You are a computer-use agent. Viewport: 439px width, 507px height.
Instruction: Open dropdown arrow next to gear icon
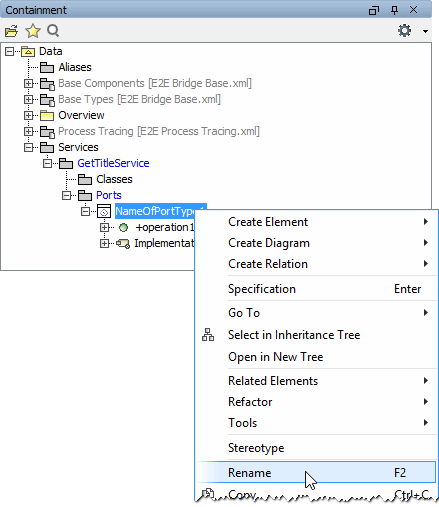click(x=425, y=31)
